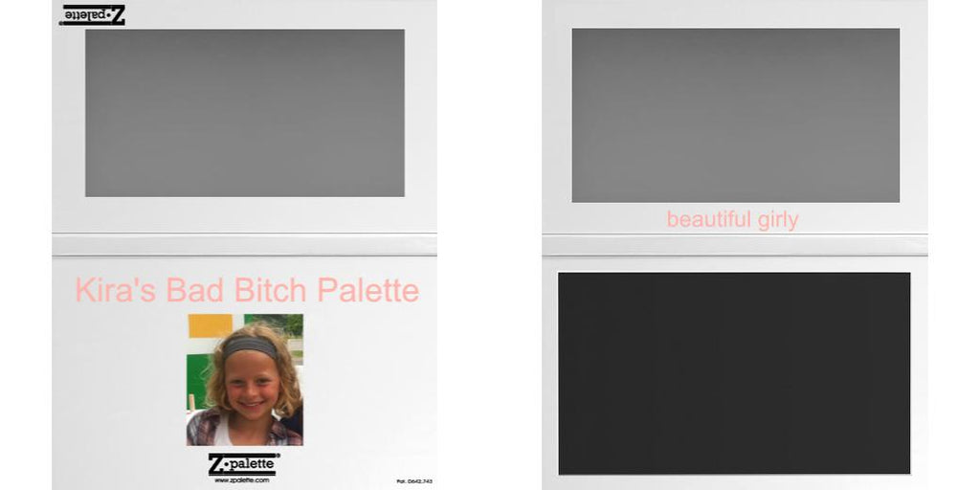This screenshot has height=490, width=980.
Task: Select the word "Kira's" in the pink title
Action: pyautogui.click(x=115, y=291)
